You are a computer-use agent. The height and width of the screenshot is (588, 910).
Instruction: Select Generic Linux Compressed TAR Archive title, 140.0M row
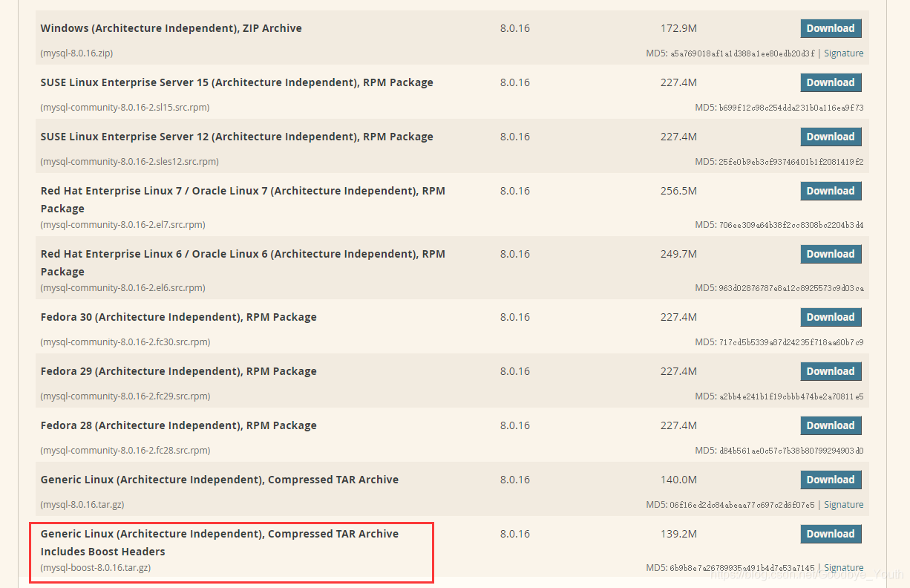[x=220, y=480]
